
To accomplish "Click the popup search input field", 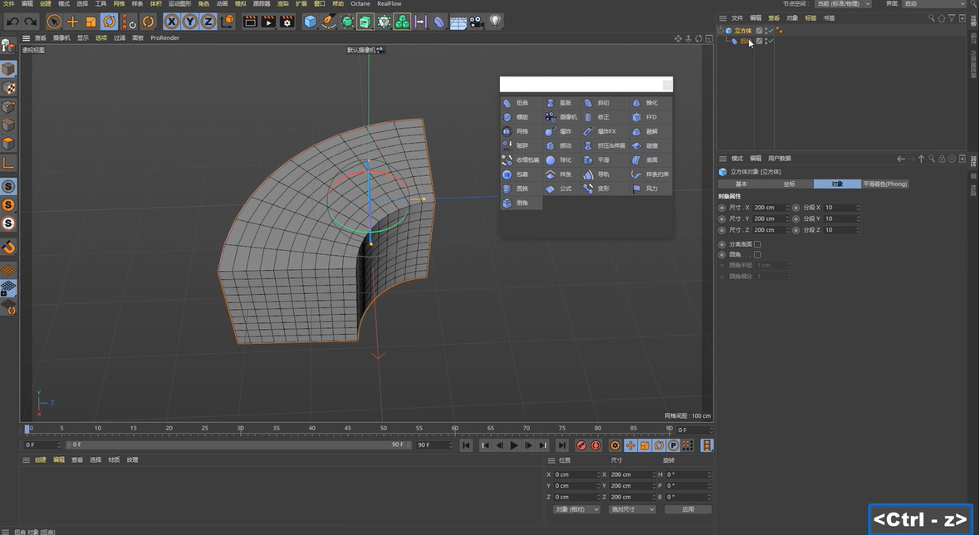I will coord(581,85).
